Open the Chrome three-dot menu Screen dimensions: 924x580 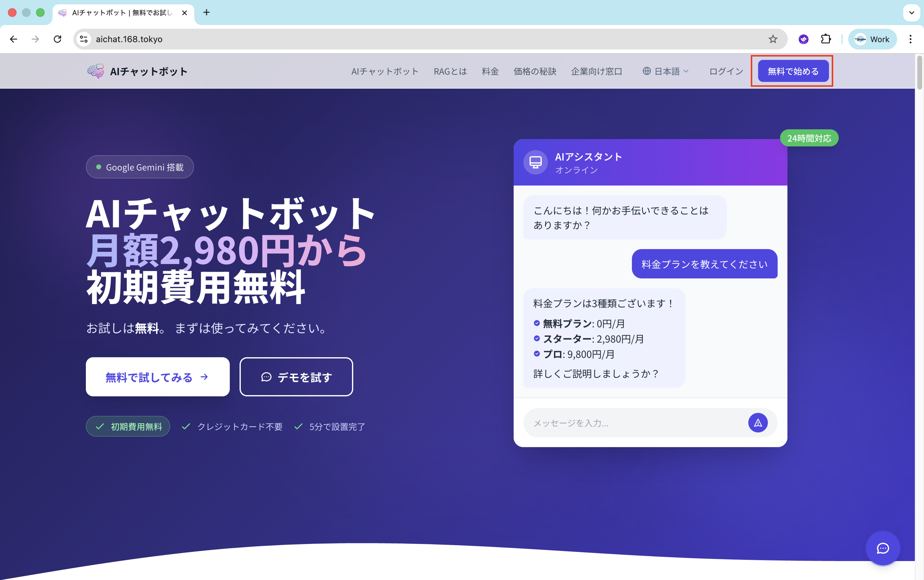[x=910, y=39]
